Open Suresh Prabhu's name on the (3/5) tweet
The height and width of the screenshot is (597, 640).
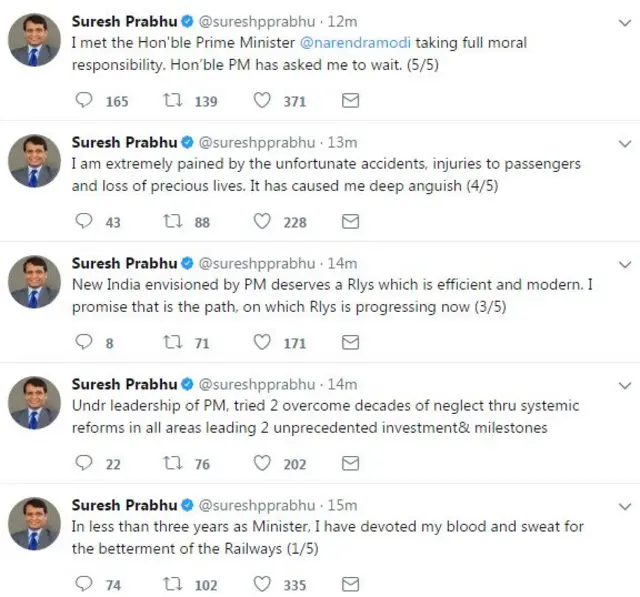tap(124, 264)
